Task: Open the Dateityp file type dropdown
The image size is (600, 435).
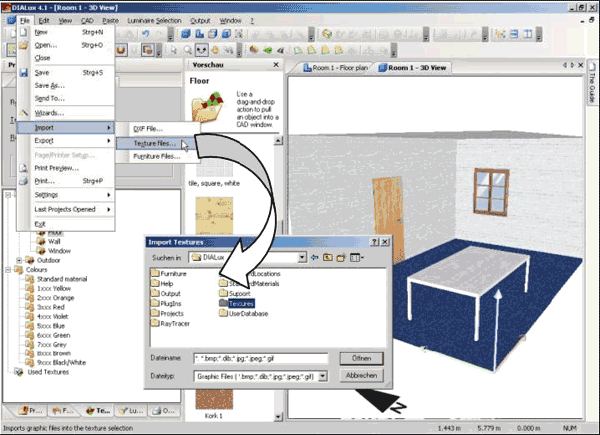Action: (321, 376)
